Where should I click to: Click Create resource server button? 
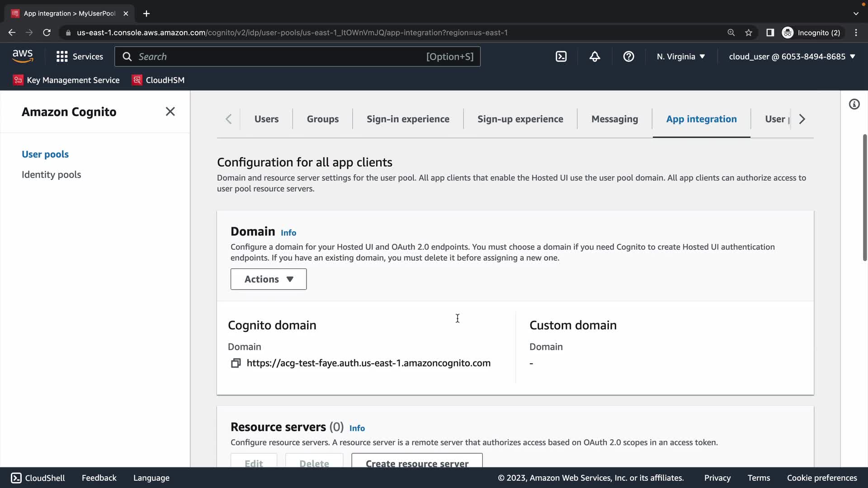417,462
